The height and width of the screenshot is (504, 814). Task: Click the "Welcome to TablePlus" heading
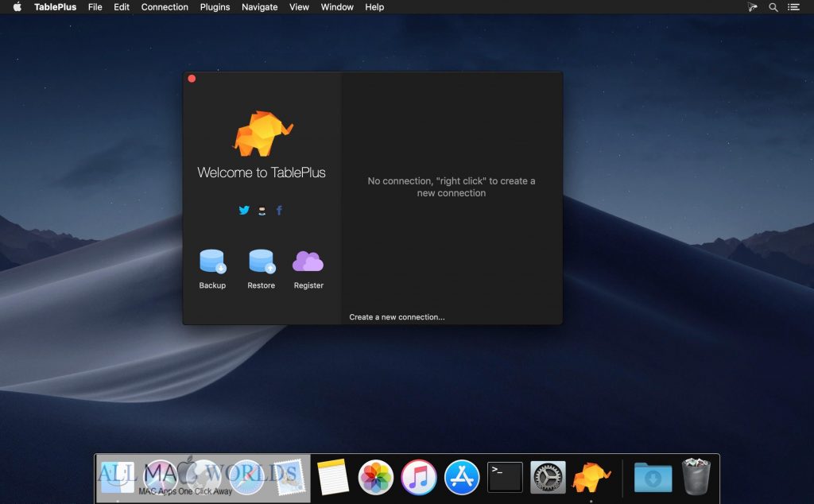[x=261, y=173]
